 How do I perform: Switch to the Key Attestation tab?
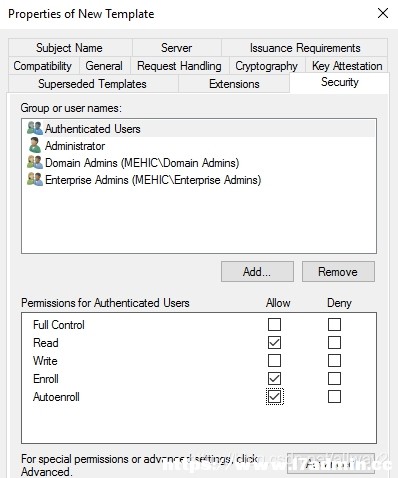click(x=347, y=66)
